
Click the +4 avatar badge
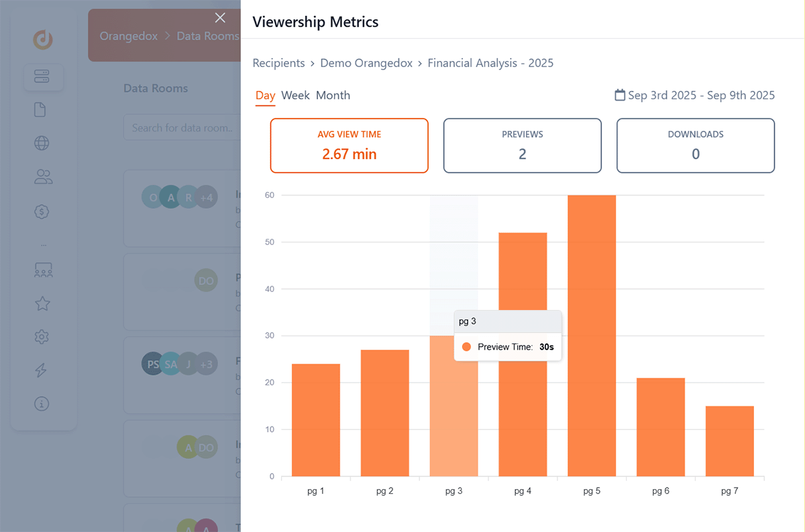(206, 197)
